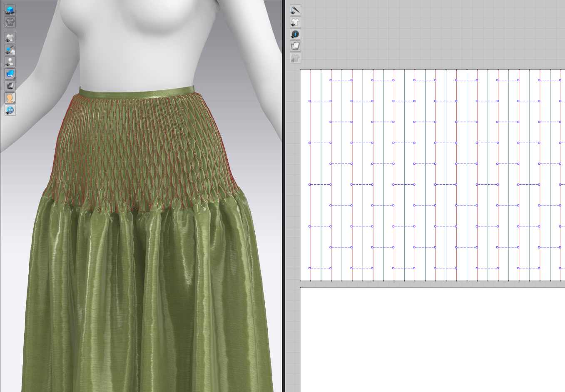Toggle 2D seamline display needle icon

tap(295, 10)
